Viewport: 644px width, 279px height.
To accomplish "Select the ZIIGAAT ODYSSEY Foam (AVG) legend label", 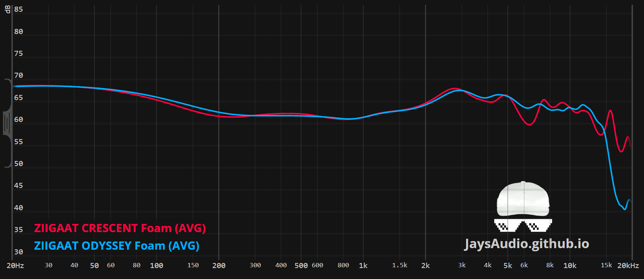I will [117, 246].
